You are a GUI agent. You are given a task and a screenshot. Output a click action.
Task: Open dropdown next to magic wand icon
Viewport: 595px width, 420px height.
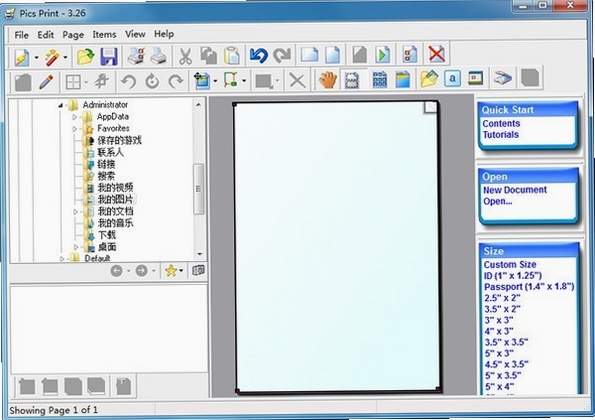[x=65, y=58]
